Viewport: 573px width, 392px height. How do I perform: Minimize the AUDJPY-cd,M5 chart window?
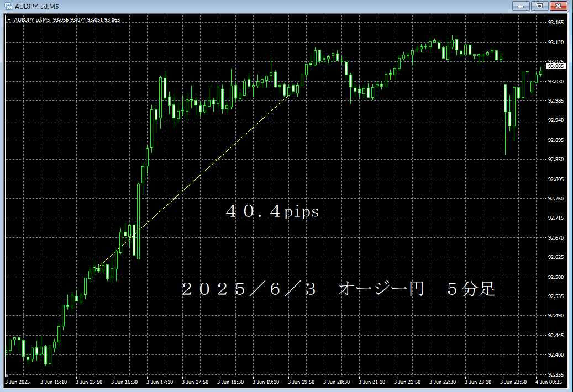coord(521,6)
